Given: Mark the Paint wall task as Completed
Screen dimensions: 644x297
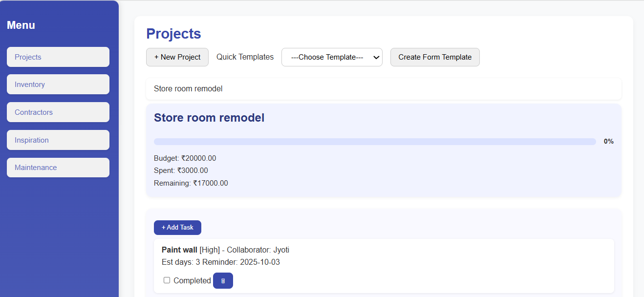Looking at the screenshot, I should [x=167, y=280].
